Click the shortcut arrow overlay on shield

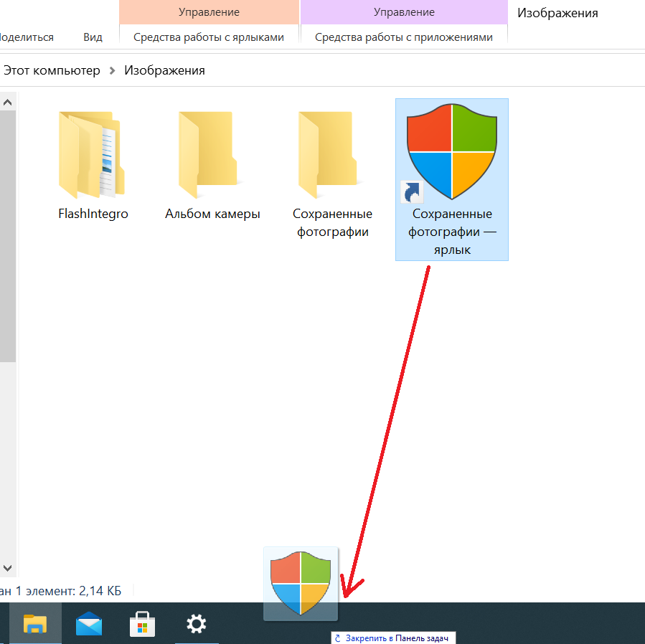point(412,192)
